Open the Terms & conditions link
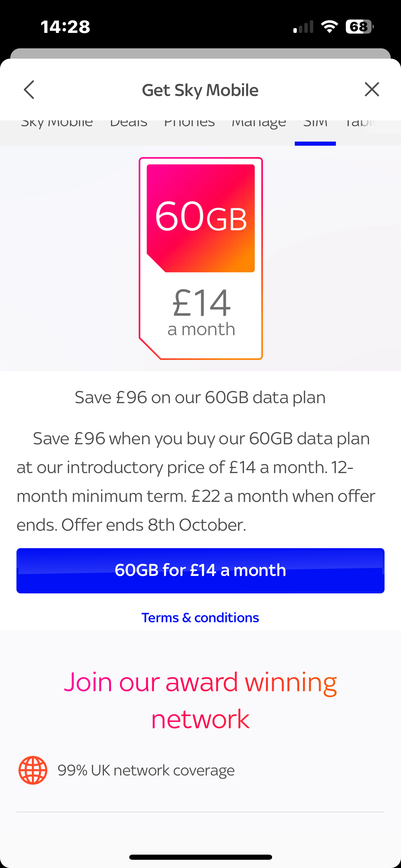 (x=200, y=618)
